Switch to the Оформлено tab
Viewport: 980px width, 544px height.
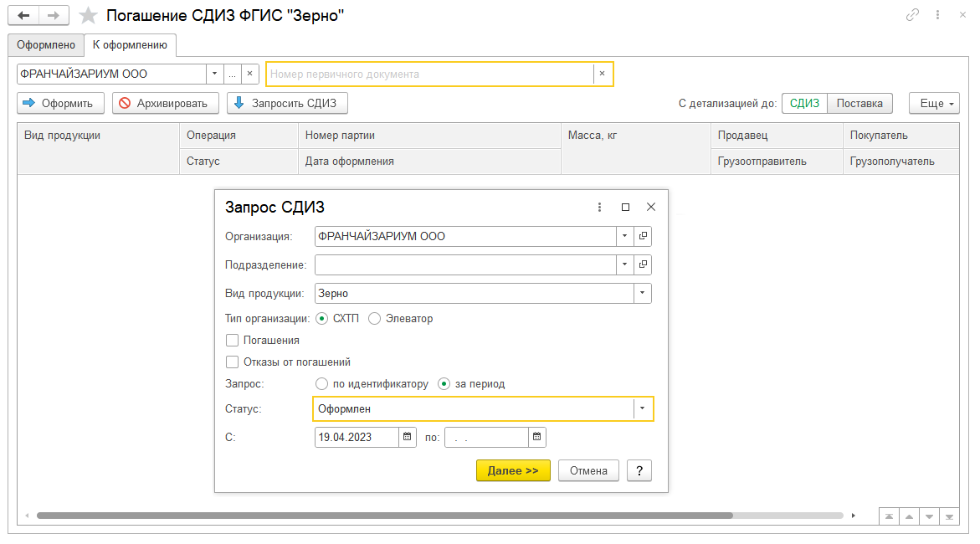pos(47,45)
